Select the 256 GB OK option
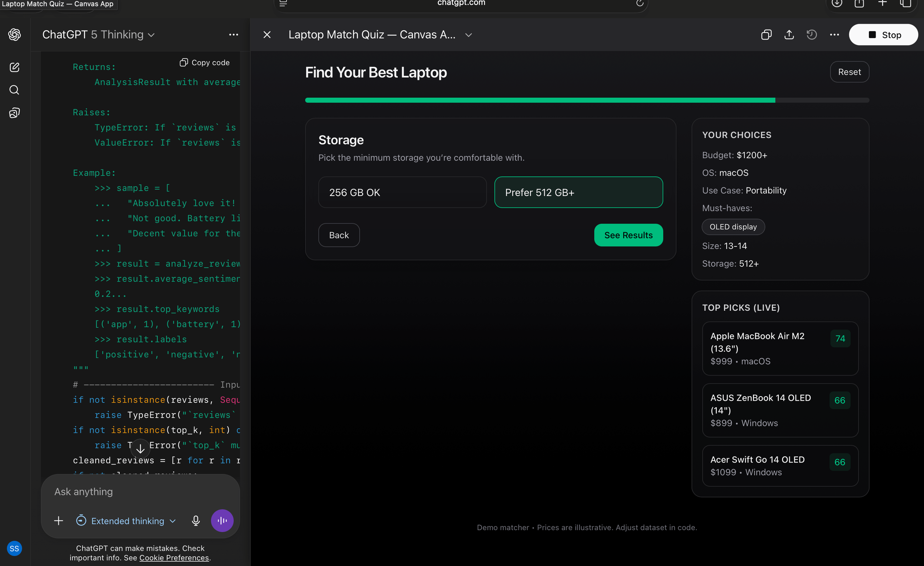The image size is (924, 566). tap(402, 192)
